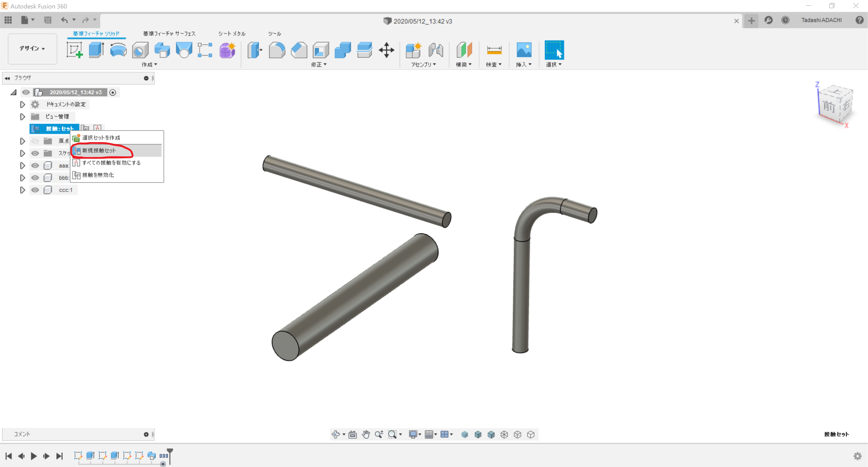Open the data panel grid icon
Viewport: 868px width, 467px height.
tap(8, 20)
